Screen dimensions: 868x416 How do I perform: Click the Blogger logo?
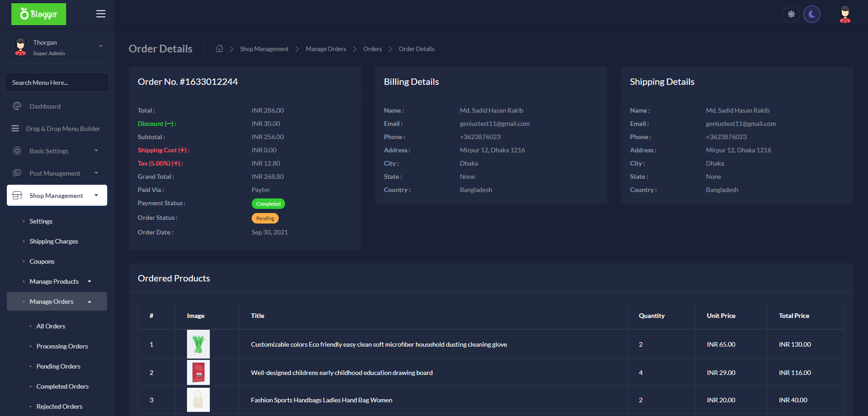pos(38,14)
